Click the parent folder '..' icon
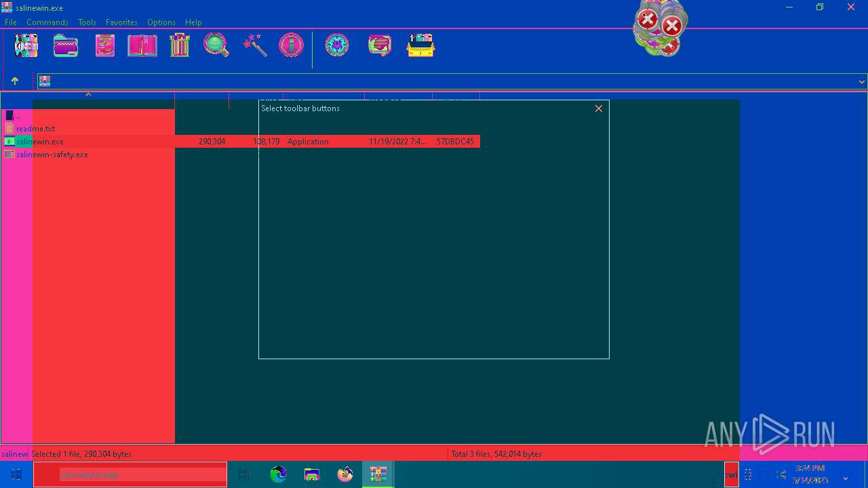Image resolution: width=868 pixels, height=488 pixels. tap(9, 116)
